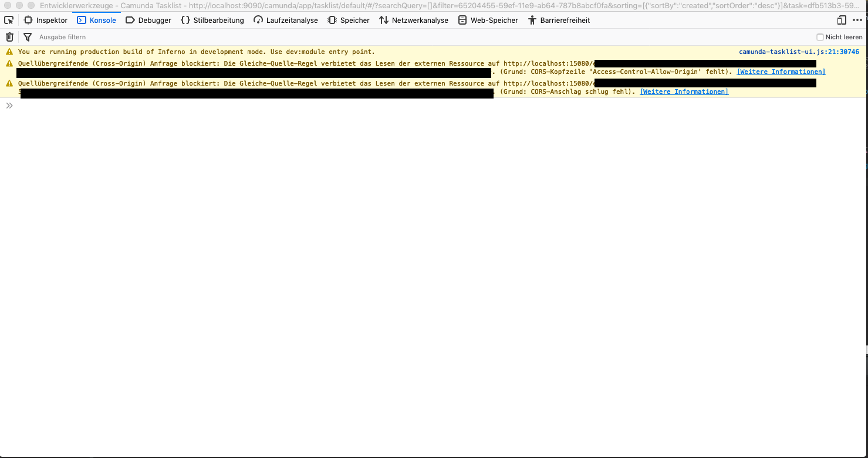
Task: Clear console output with trash icon
Action: (9, 37)
